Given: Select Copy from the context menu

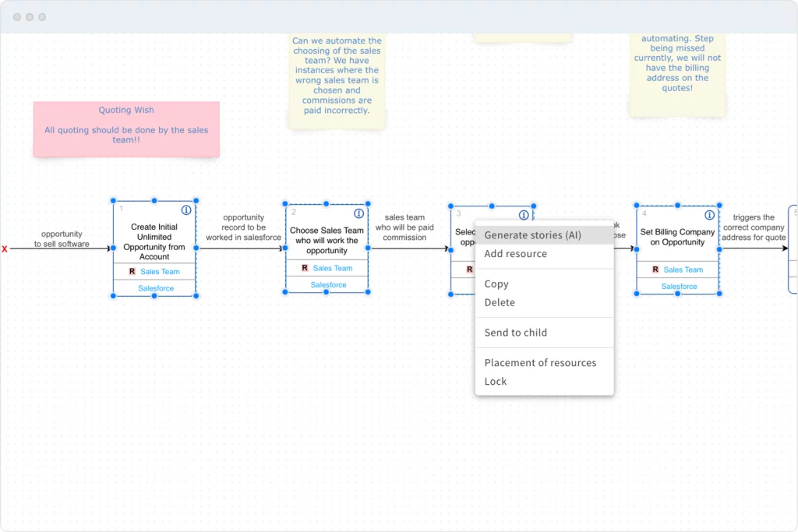Looking at the screenshot, I should [496, 284].
